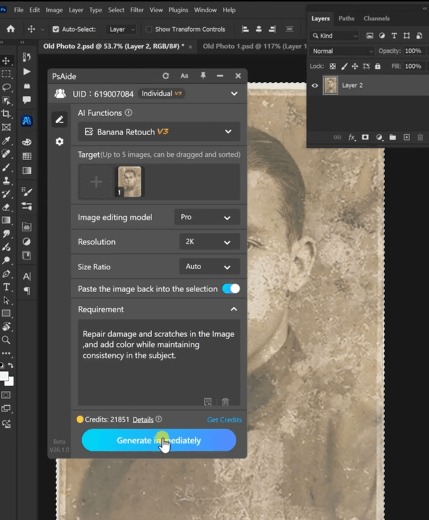
Task: Clear requirement text with trash icon
Action: 225,402
